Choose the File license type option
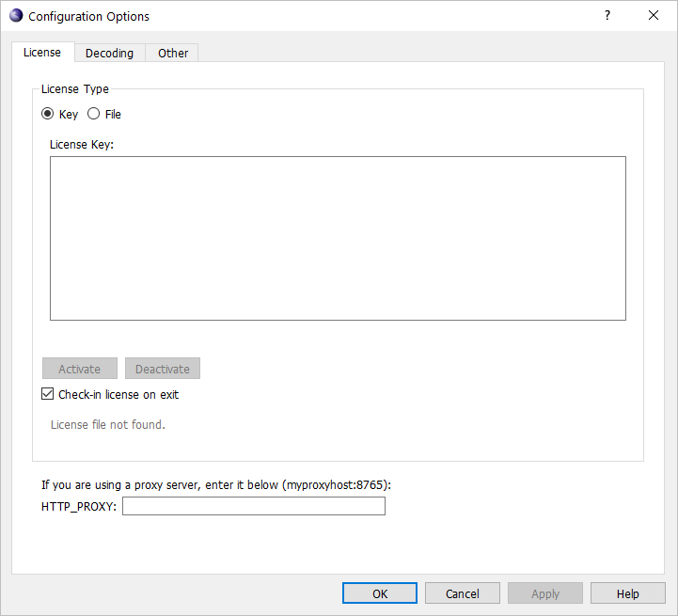Viewport: 678px width, 616px height. [94, 114]
